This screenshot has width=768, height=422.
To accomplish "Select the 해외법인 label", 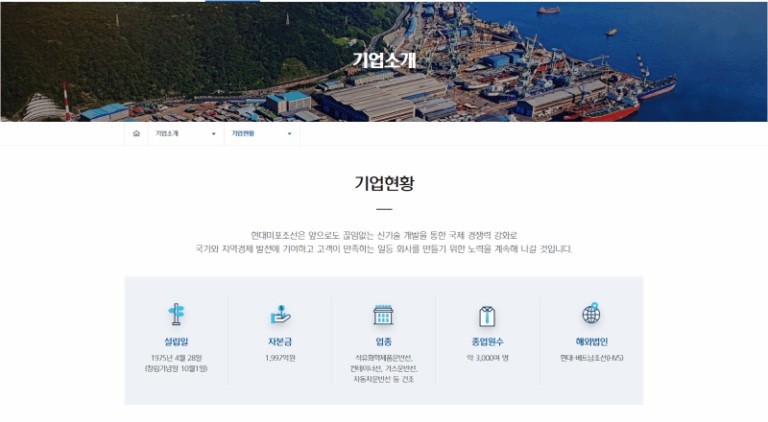I will pos(592,342).
